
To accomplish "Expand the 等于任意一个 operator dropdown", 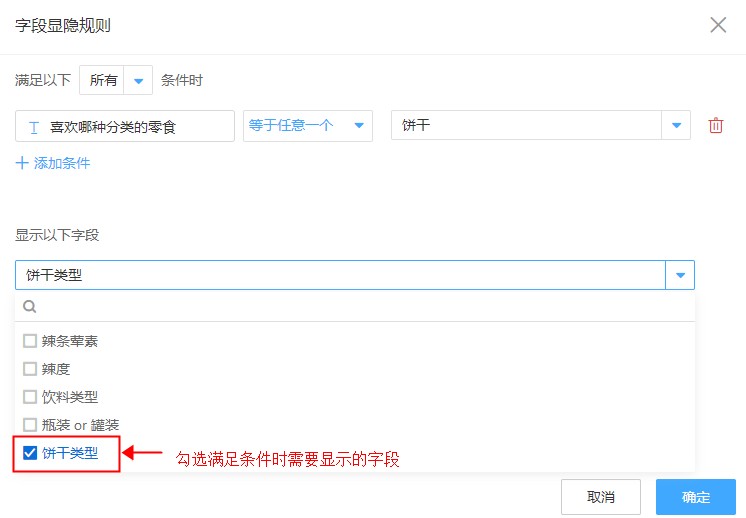I will click(356, 125).
